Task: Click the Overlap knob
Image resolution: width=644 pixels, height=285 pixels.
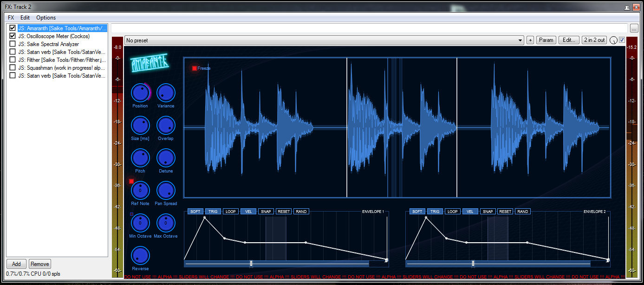Action: pos(166,126)
